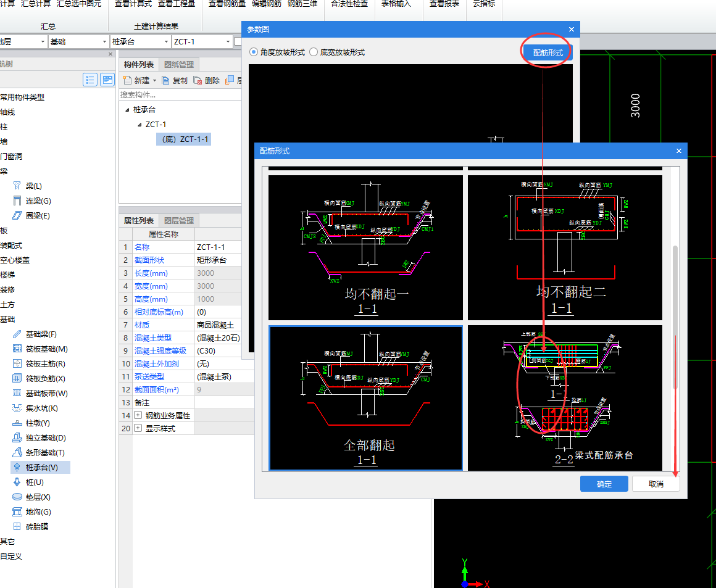This screenshot has height=588, width=716.
Task: Confirm with the 确定 button
Action: pyautogui.click(x=604, y=484)
